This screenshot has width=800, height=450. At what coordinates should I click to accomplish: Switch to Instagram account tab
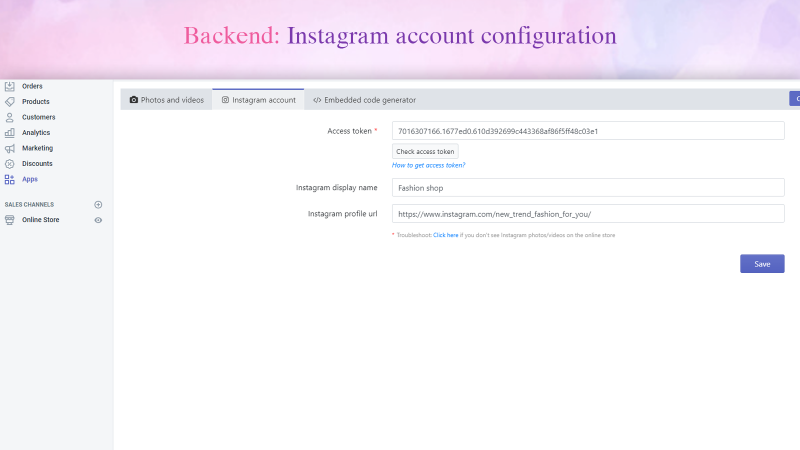(x=258, y=99)
